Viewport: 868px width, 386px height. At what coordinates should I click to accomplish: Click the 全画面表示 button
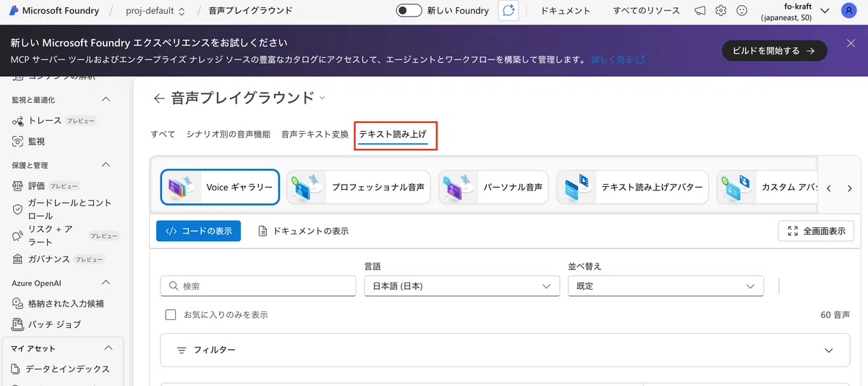[816, 231]
